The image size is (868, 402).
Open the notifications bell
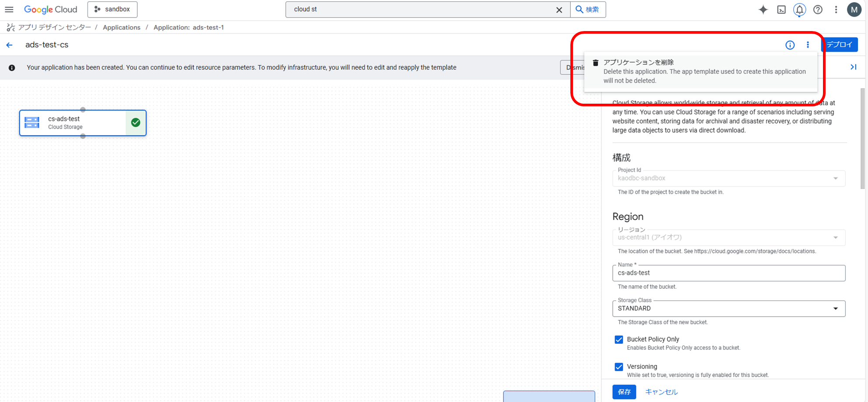(799, 10)
